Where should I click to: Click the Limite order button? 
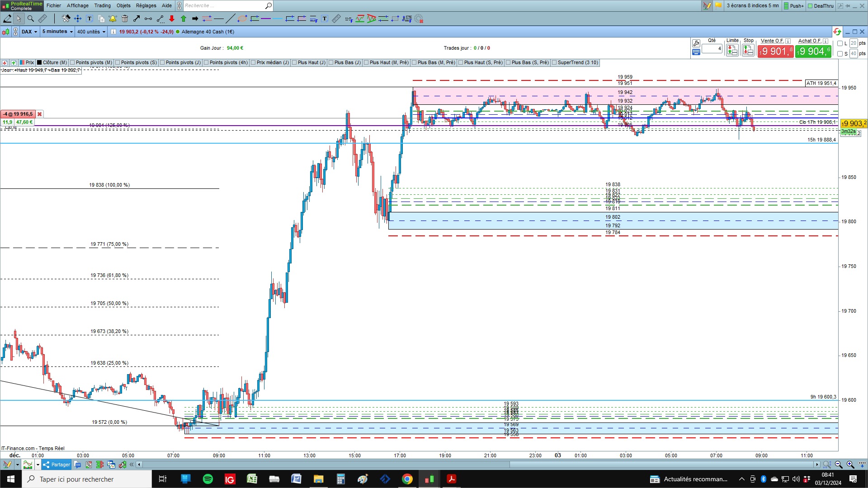click(x=732, y=50)
